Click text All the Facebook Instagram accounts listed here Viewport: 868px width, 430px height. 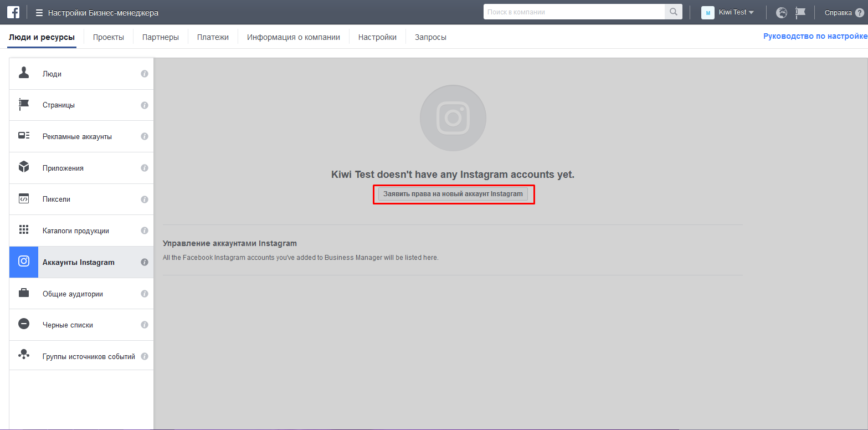[x=301, y=258]
